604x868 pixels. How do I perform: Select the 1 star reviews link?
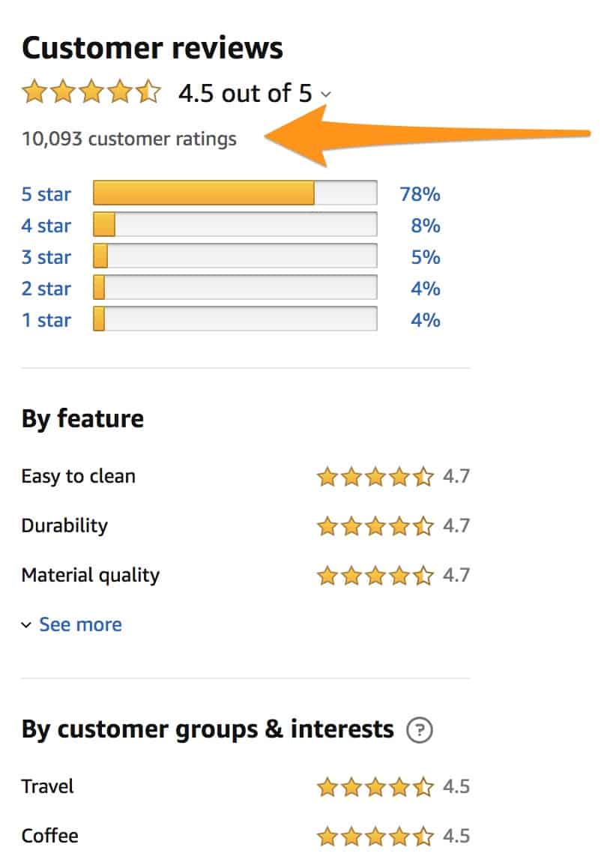click(x=46, y=320)
